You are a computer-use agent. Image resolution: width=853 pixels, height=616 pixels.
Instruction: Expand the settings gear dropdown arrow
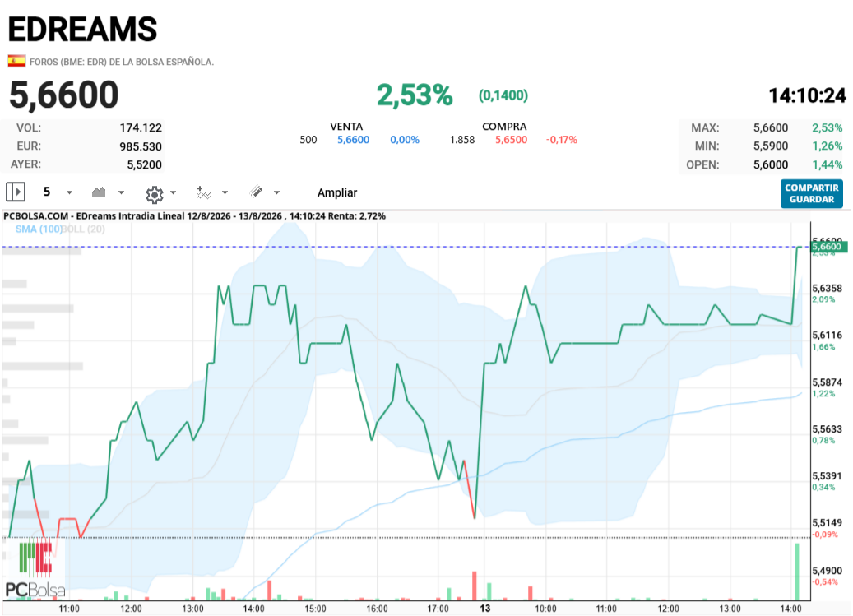pyautogui.click(x=173, y=192)
